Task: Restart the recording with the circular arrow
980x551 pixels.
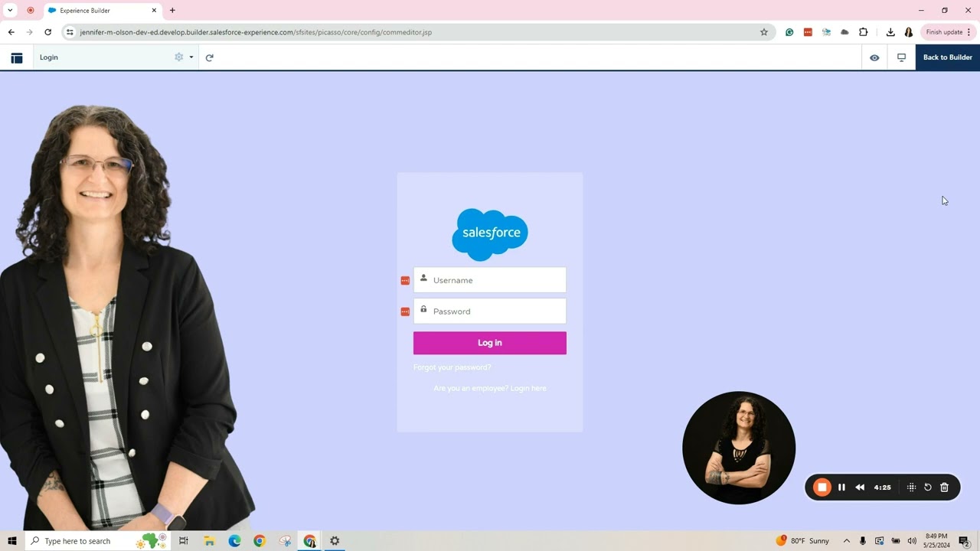Action: pyautogui.click(x=928, y=487)
